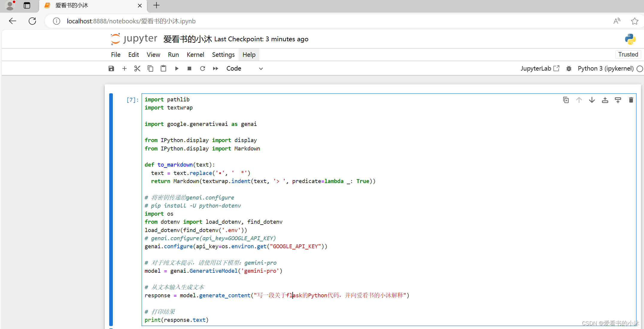Click the generate_content prompt string line

tap(277, 296)
